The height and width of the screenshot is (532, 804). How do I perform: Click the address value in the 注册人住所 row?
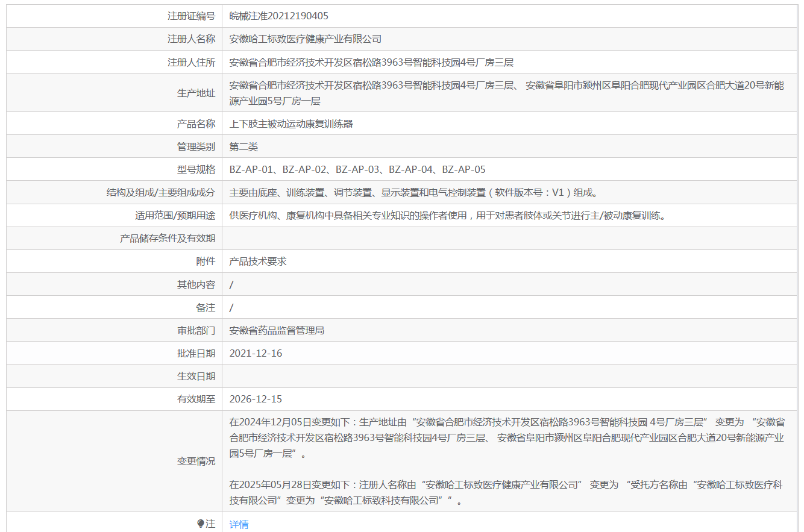click(371, 62)
